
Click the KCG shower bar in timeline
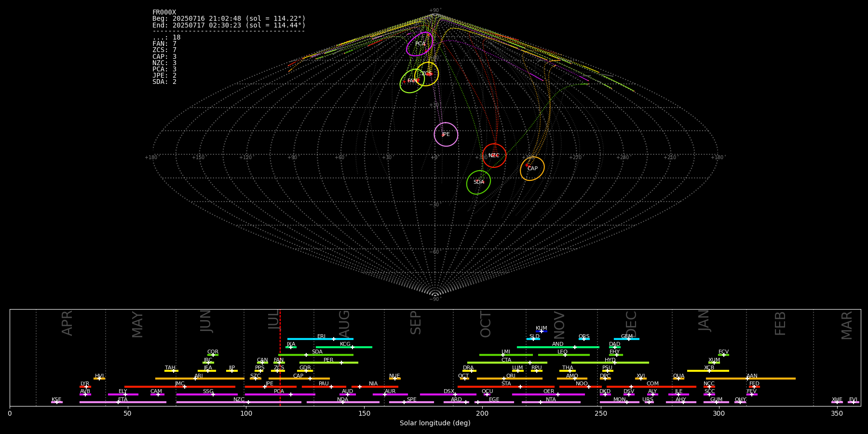click(344, 347)
